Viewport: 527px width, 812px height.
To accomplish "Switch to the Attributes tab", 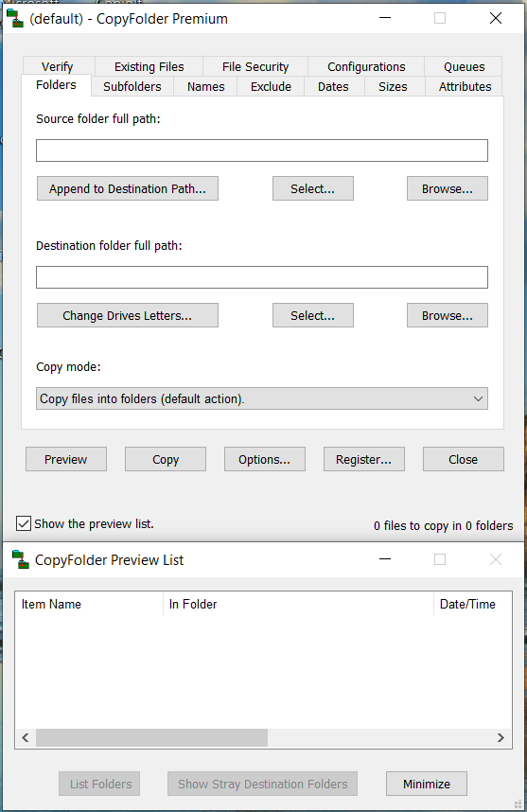I will coord(465,86).
